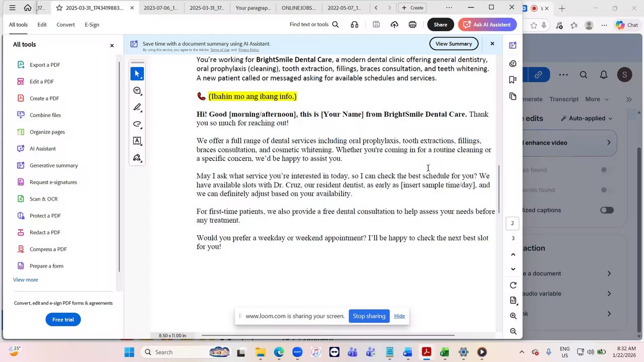Open the page display fit options

(x=513, y=300)
